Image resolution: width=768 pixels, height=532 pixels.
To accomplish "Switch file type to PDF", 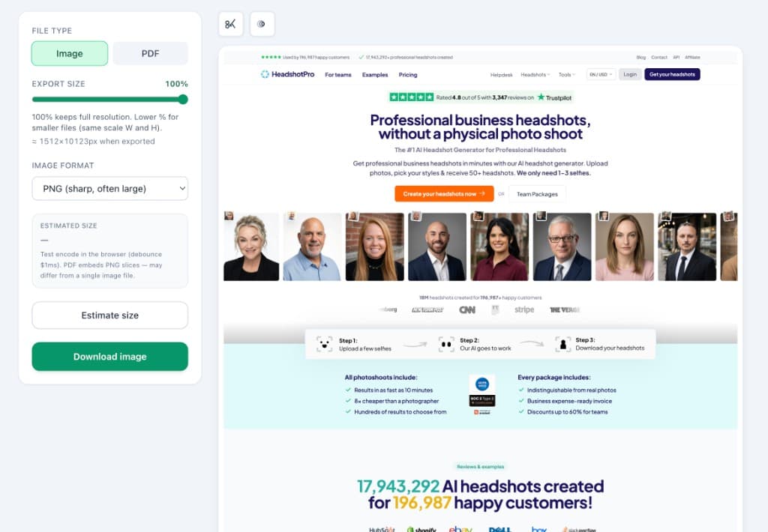I will click(x=150, y=53).
